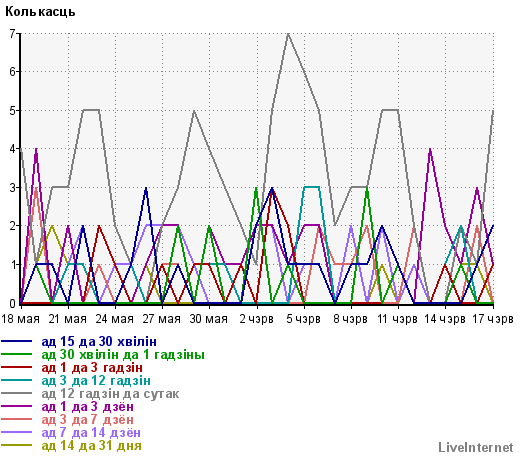Viewport: 520px width, 457px height.
Task: Select legend entry "ад 3 да 7 дзён"
Action: [88, 420]
